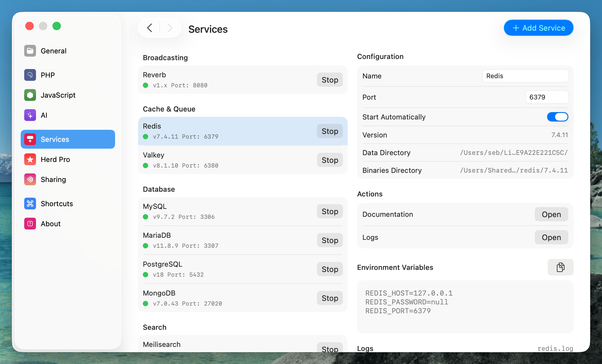The image size is (602, 364).
Task: Stop the MySQL service
Action: tap(330, 211)
